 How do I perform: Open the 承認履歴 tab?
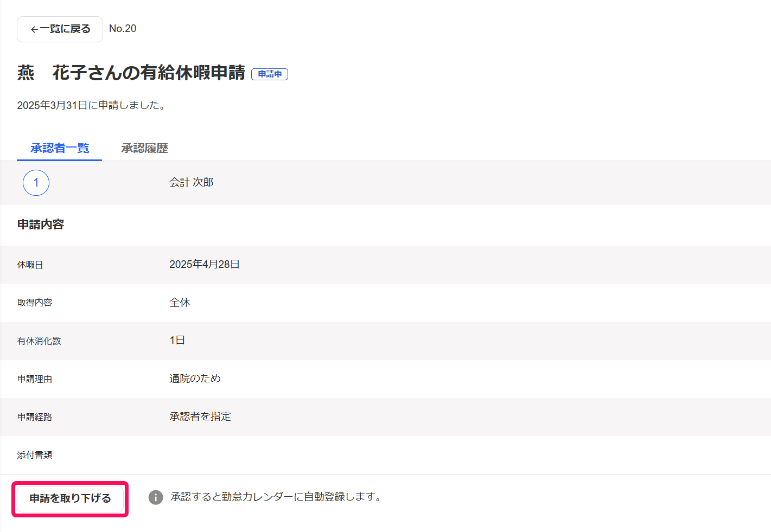click(x=145, y=148)
